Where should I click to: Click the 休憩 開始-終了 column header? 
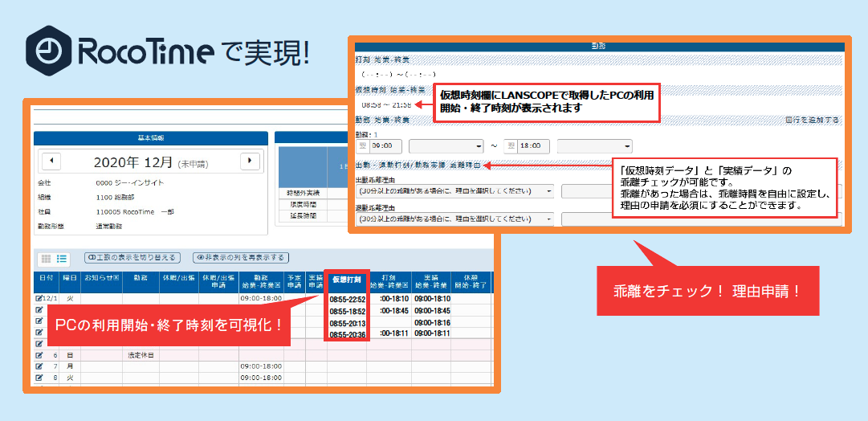coord(471,281)
